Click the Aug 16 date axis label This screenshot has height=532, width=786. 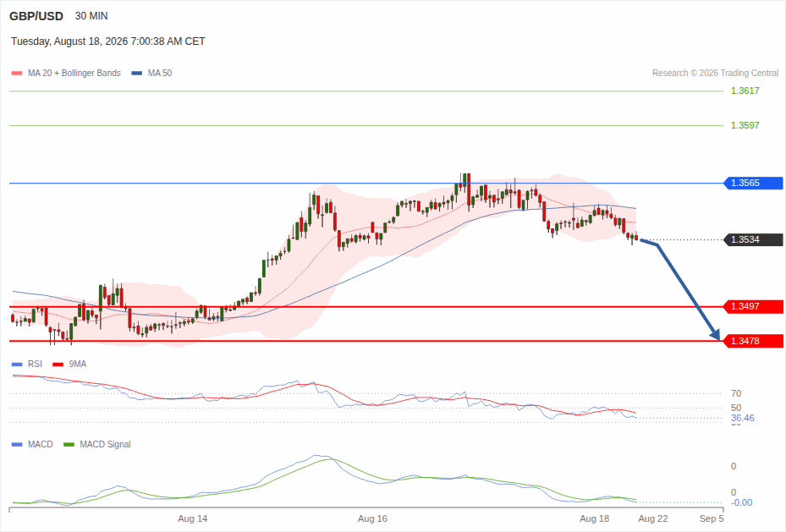(x=372, y=518)
